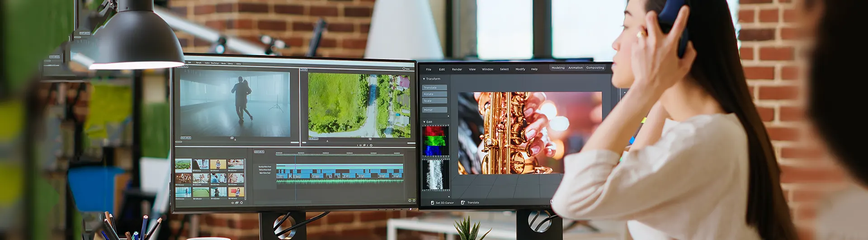The image size is (868, 240).
Task: Click the timeline timecode field above the tracks
Action: click(259, 152)
